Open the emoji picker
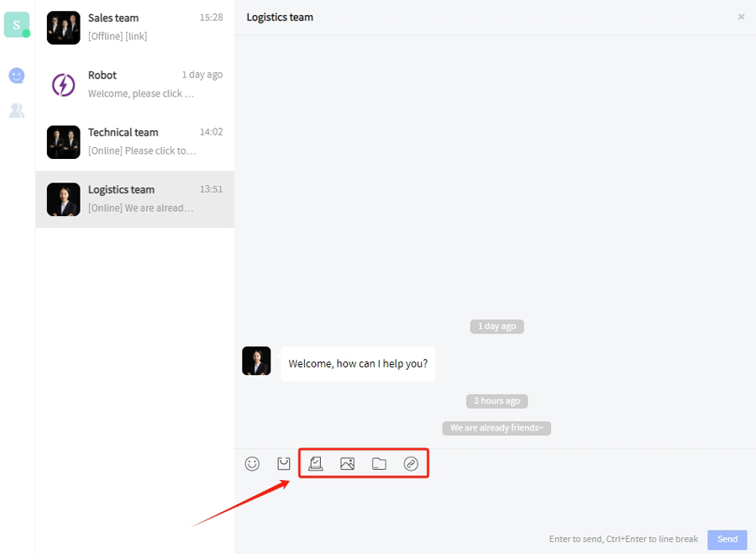 252,463
